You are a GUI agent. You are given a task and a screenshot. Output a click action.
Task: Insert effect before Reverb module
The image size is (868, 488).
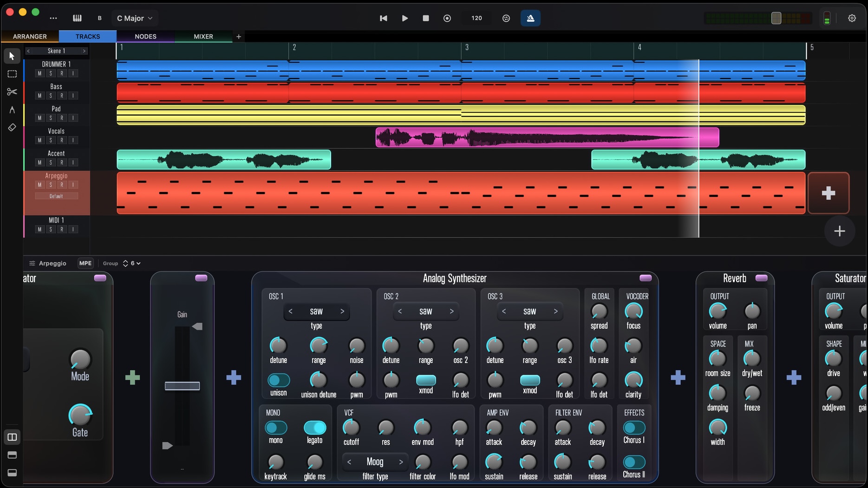[678, 377]
